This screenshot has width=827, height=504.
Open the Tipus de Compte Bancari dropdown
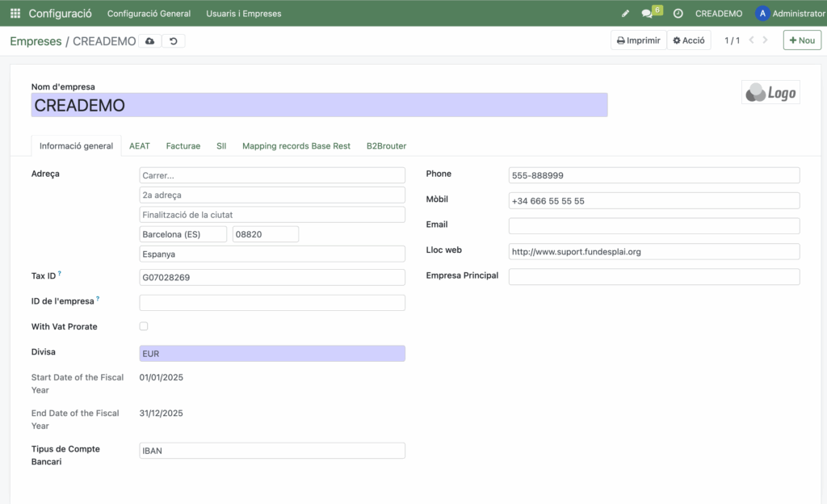pyautogui.click(x=272, y=451)
